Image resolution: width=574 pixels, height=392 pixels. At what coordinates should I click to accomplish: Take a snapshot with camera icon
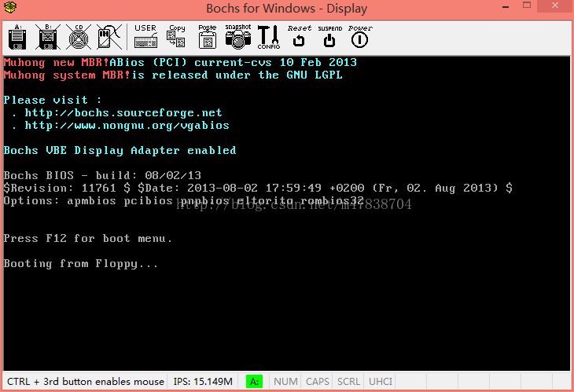click(x=238, y=37)
